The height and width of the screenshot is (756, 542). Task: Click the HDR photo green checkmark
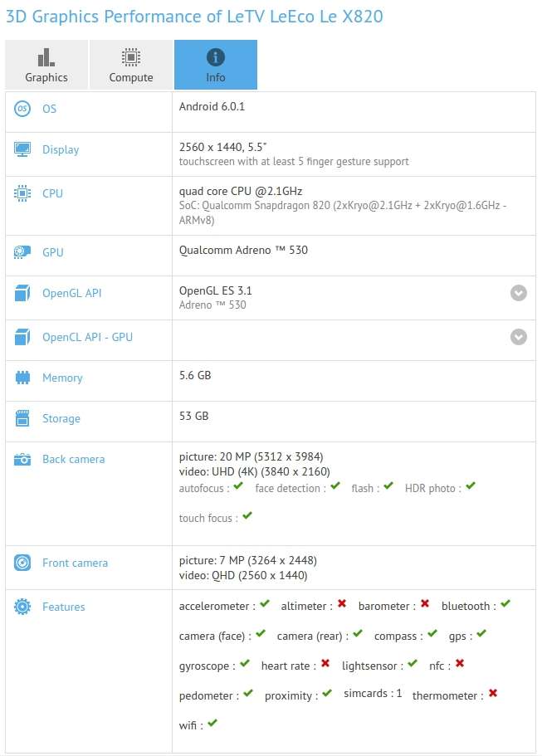(x=471, y=486)
